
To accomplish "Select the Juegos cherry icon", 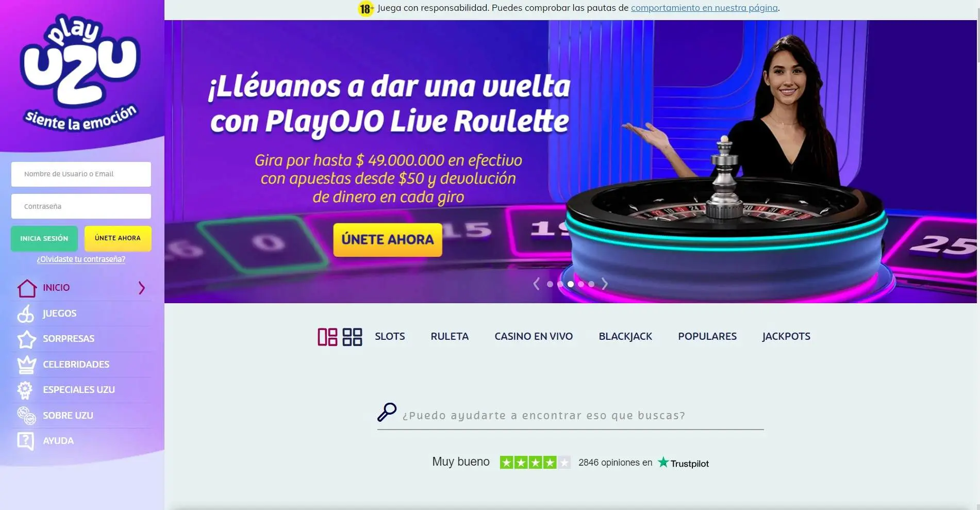I will pyautogui.click(x=26, y=313).
